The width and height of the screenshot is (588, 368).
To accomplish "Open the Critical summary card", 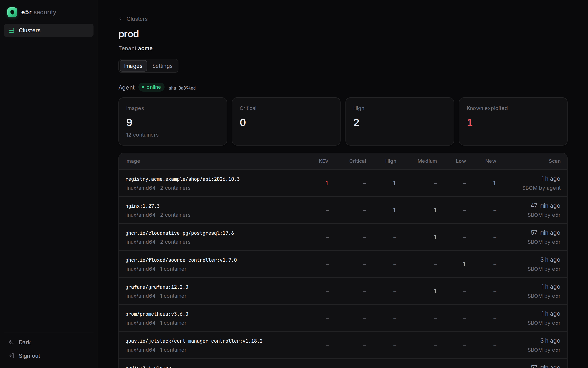I will pos(286,121).
